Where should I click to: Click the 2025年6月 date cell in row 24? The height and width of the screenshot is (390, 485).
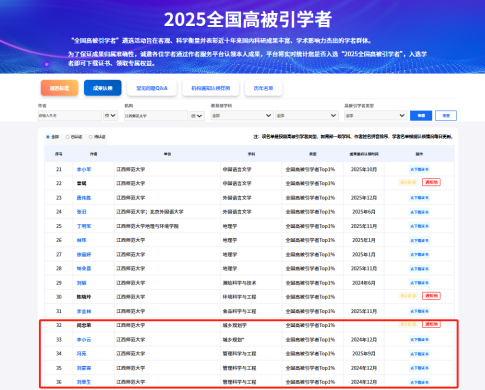click(364, 212)
